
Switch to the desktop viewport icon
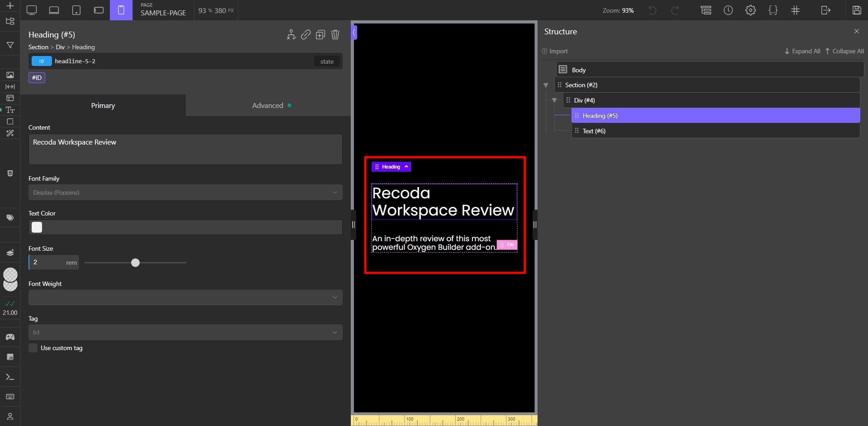pos(31,10)
